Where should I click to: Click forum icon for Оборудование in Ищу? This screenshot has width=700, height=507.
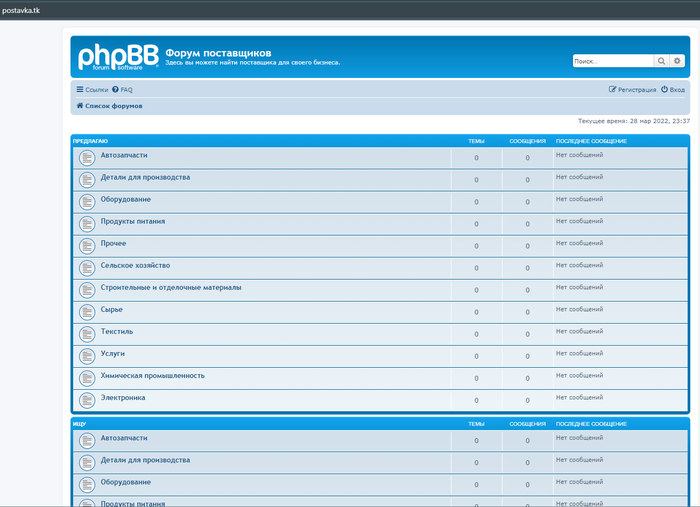[87, 485]
